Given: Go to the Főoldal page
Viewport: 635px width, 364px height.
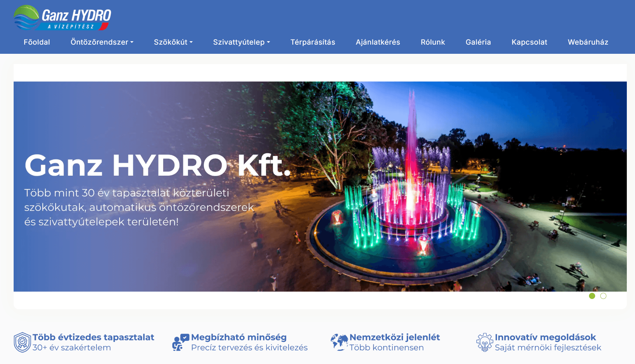Looking at the screenshot, I should click(37, 42).
